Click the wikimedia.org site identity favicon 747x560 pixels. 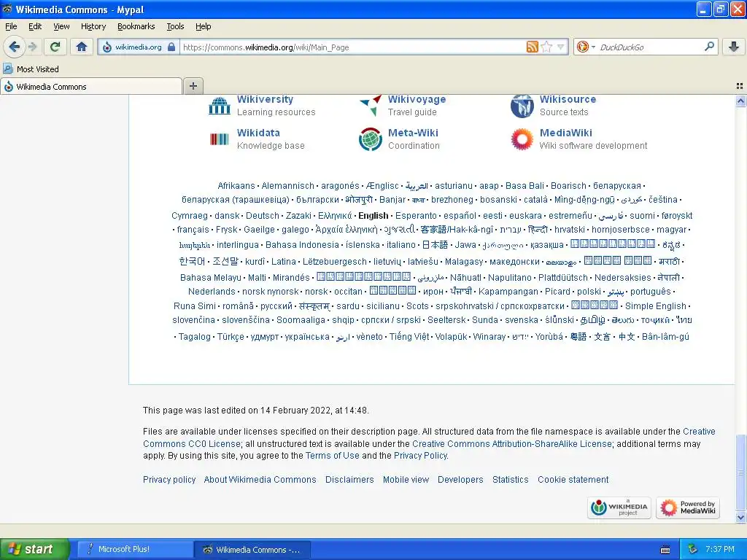[x=107, y=47]
